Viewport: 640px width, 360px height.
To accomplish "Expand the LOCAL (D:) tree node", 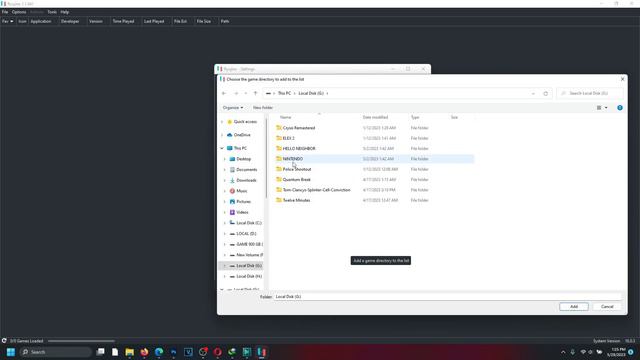I will pyautogui.click(x=224, y=234).
